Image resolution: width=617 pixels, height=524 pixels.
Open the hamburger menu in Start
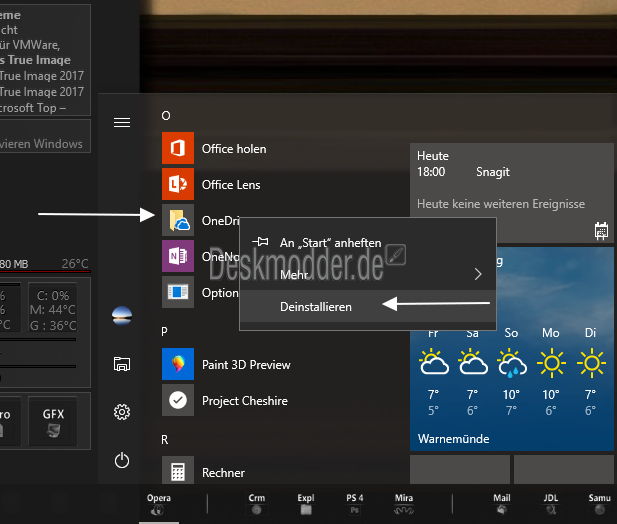tap(122, 122)
